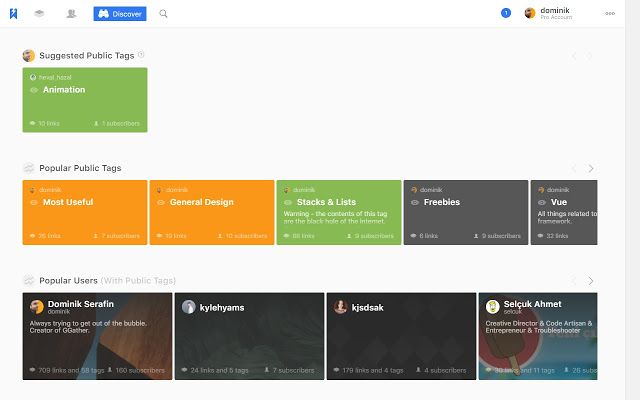Click Dominik Serafin's avatar in Popular Users
The image size is (640, 400).
[37, 307]
